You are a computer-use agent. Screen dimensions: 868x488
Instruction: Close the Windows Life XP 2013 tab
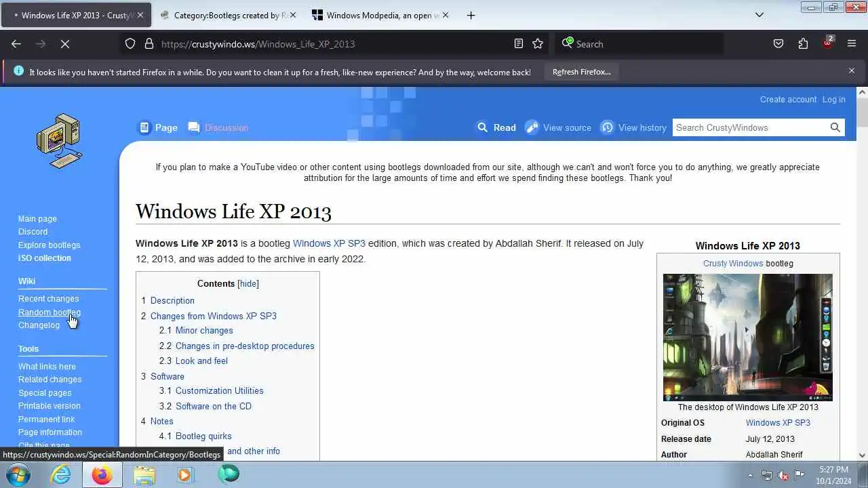[140, 15]
